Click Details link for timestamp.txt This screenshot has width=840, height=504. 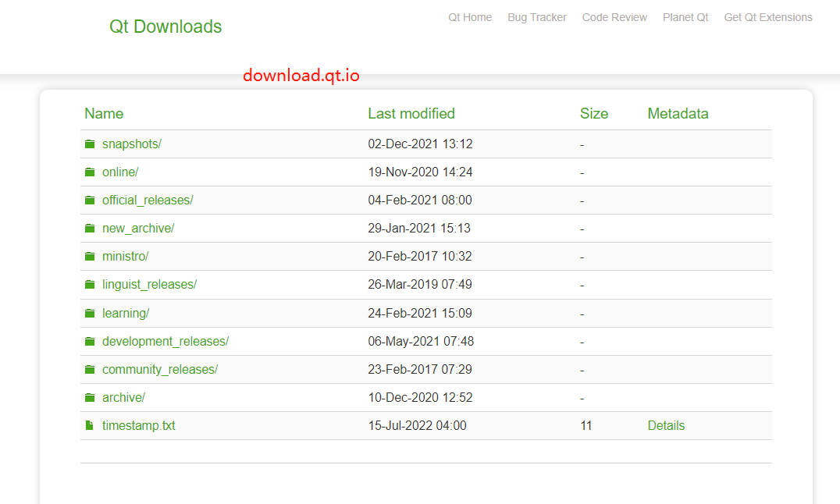[666, 425]
